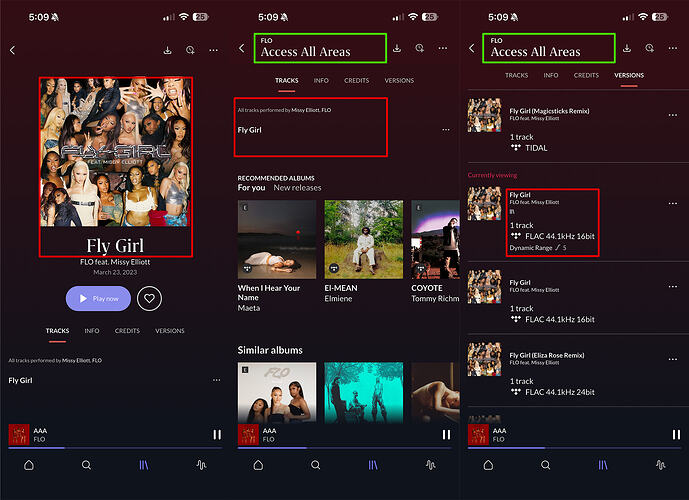Viewport: 689px width, 500px height.
Task: Tap the library icon on the left screen
Action: (144, 465)
